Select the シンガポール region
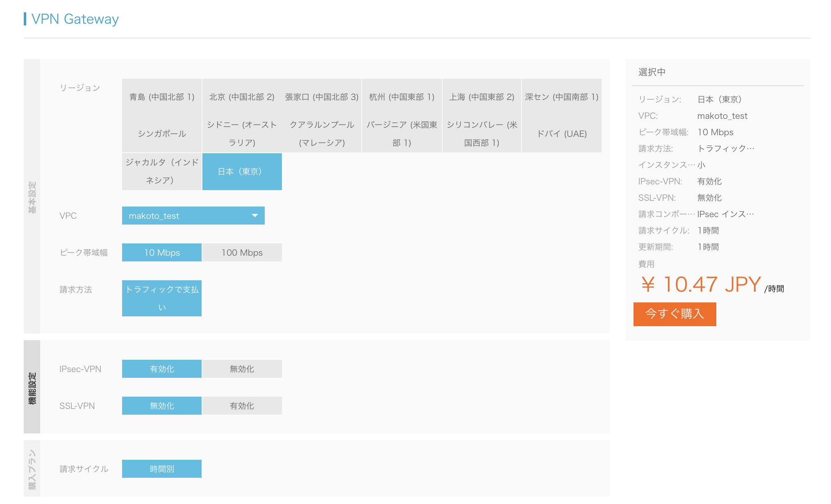 pyautogui.click(x=162, y=134)
